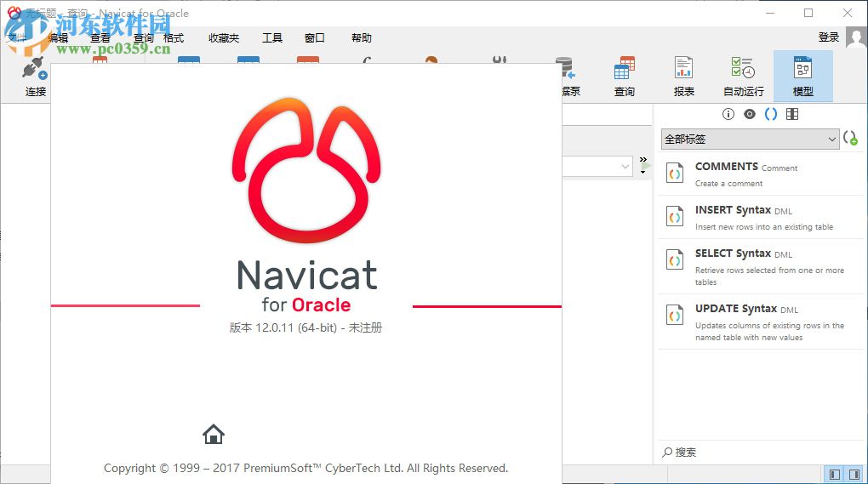Click the 登录 sign-in link
The width and height of the screenshot is (868, 484).
(829, 37)
